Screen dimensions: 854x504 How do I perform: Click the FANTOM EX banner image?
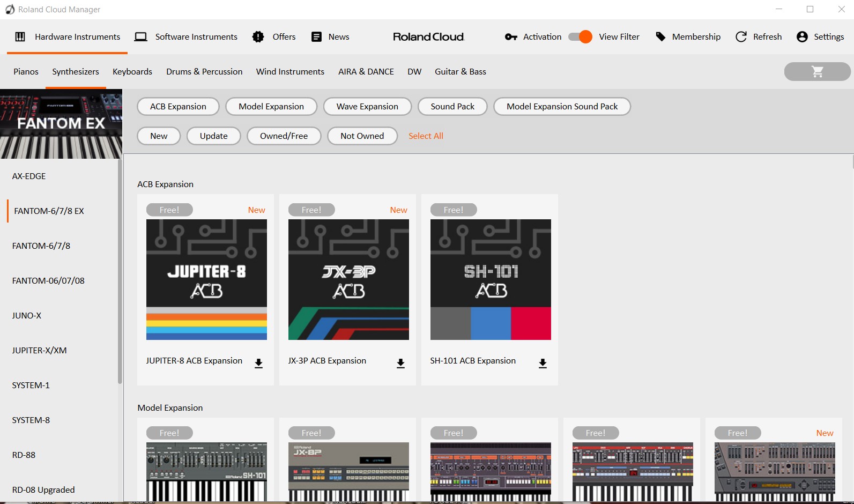click(61, 124)
